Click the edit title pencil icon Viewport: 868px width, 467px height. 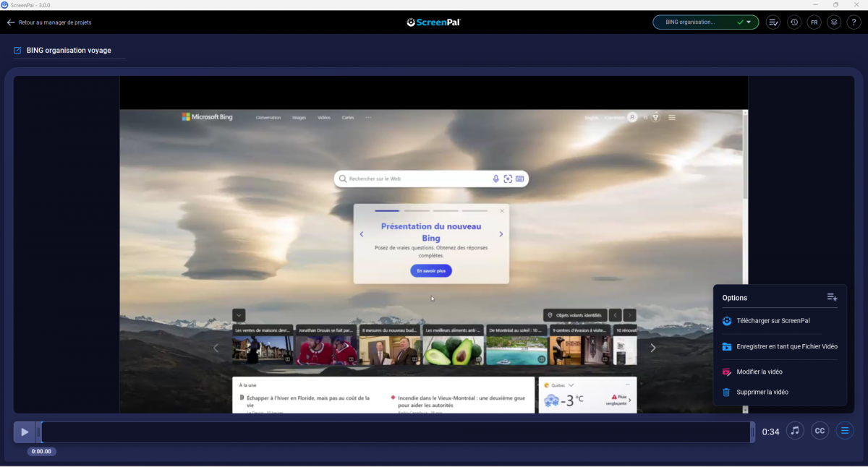(17, 51)
